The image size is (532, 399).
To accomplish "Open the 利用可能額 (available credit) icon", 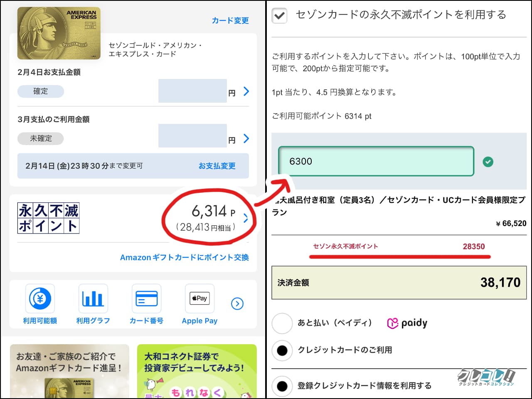I will coord(40,303).
